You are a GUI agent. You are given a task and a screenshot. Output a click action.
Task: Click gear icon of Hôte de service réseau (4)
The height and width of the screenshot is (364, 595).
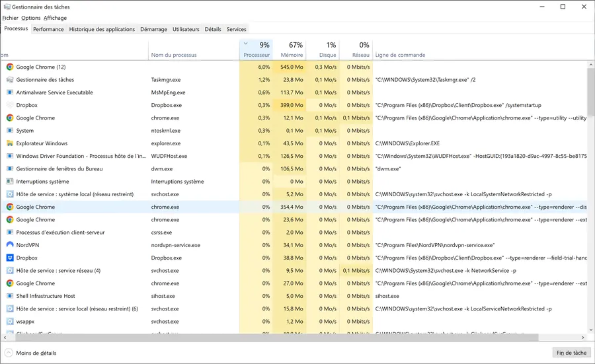click(10, 271)
